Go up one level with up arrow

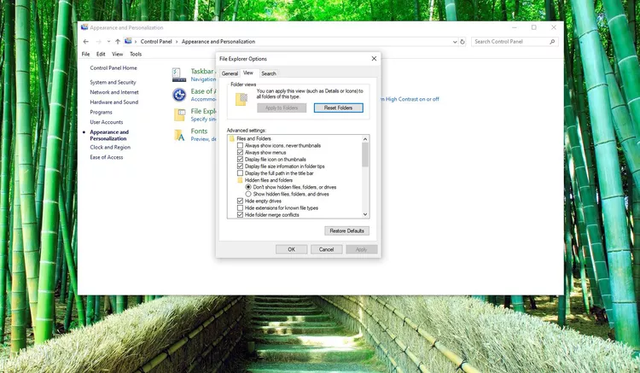tap(118, 42)
